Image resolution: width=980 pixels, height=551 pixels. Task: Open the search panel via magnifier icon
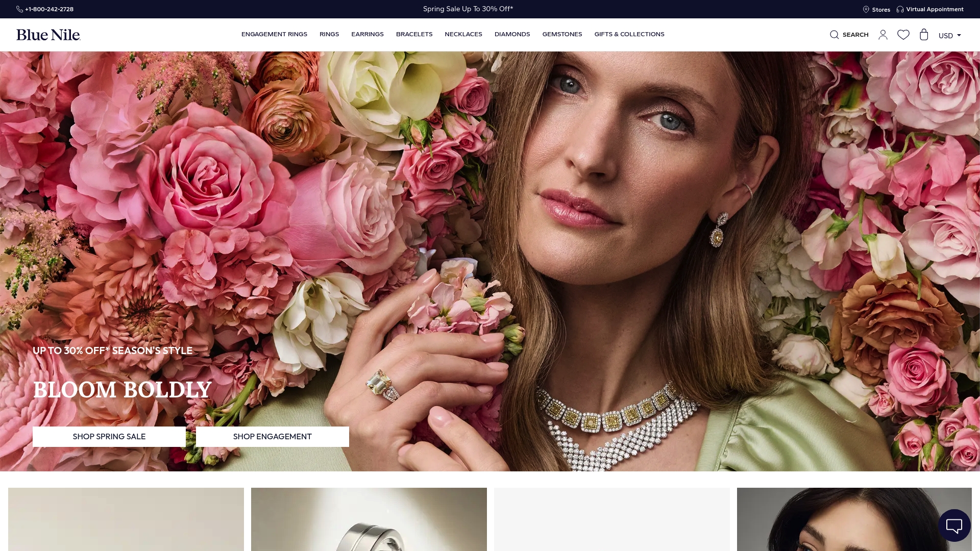(848, 34)
